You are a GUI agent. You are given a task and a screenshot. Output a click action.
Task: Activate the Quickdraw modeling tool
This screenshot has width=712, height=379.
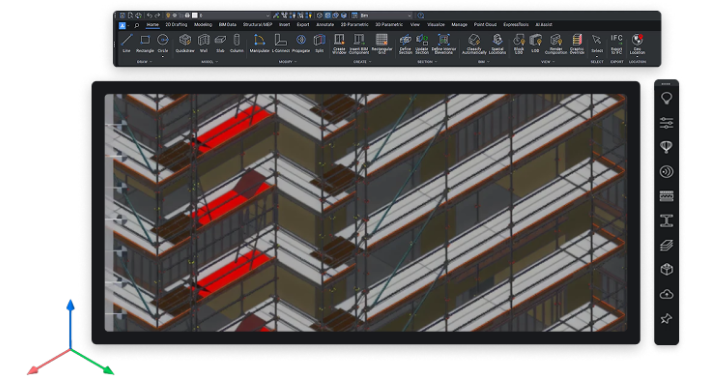(x=185, y=43)
